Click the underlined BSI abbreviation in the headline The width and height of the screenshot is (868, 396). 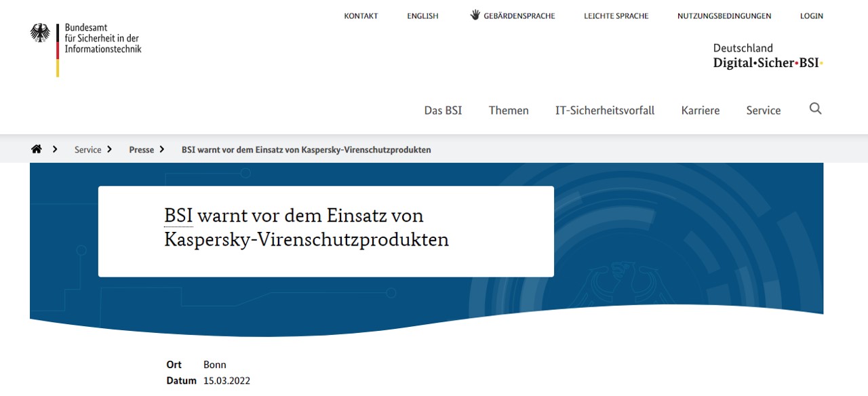coord(178,216)
